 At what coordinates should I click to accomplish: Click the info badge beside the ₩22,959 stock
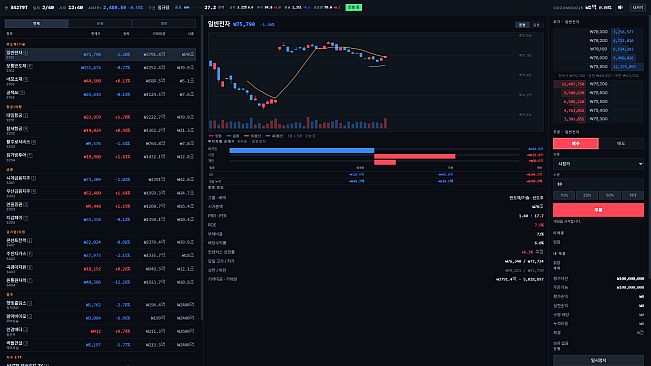coord(26,115)
